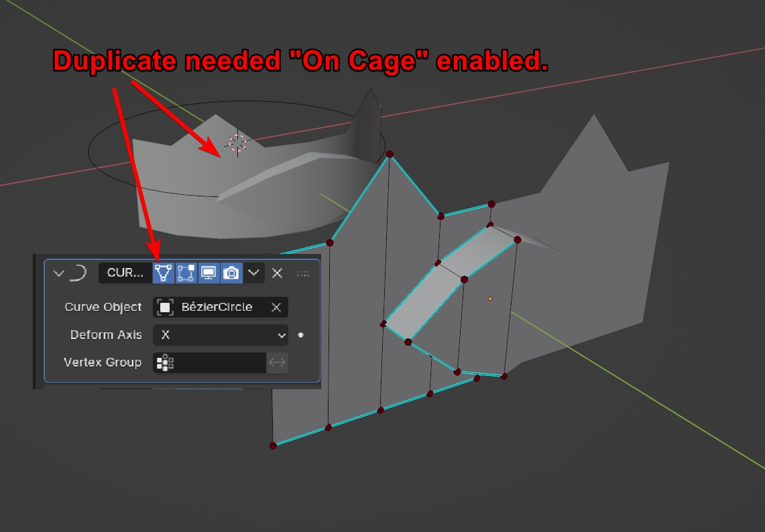Screen dimensions: 765x532
Task: Toggle render camera visibility of modifier
Action: (x=232, y=273)
